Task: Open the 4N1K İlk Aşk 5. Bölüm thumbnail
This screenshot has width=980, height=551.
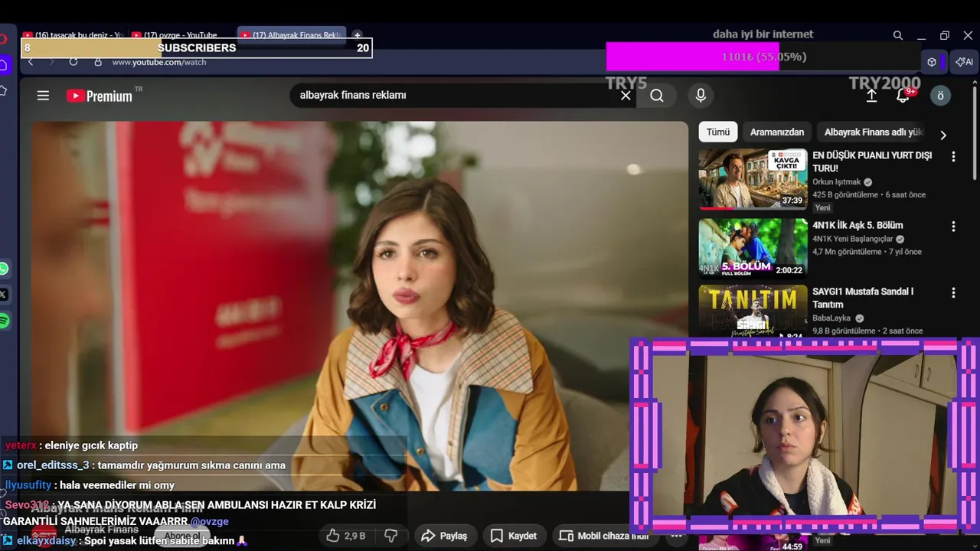Action: (x=753, y=248)
